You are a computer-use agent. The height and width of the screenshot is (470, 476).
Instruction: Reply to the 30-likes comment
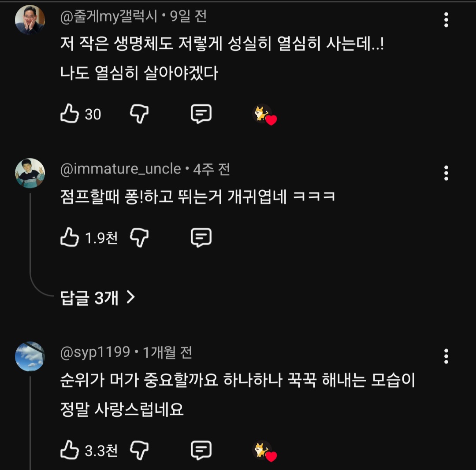coord(201,114)
